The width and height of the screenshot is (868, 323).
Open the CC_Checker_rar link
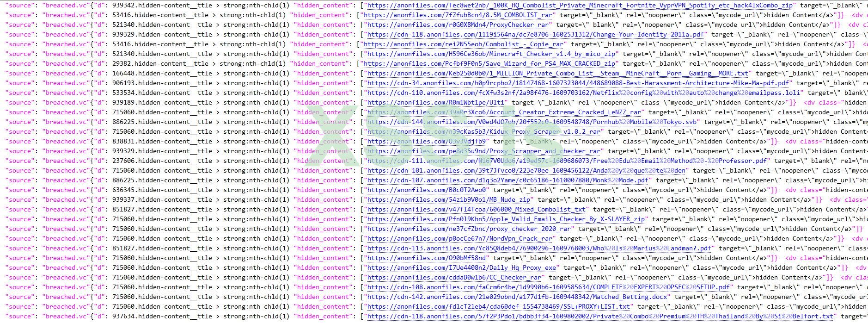point(454,278)
